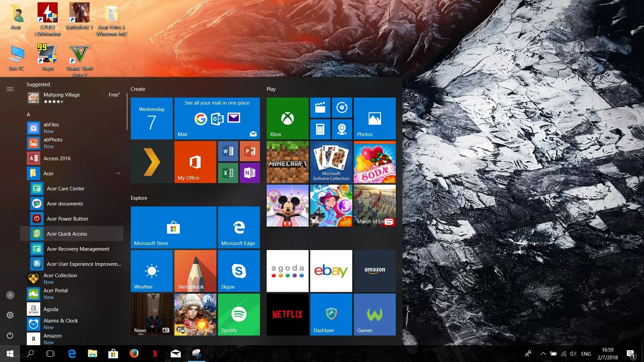The height and width of the screenshot is (362, 644).
Task: Open Action Center notifications icon
Action: tap(631, 354)
